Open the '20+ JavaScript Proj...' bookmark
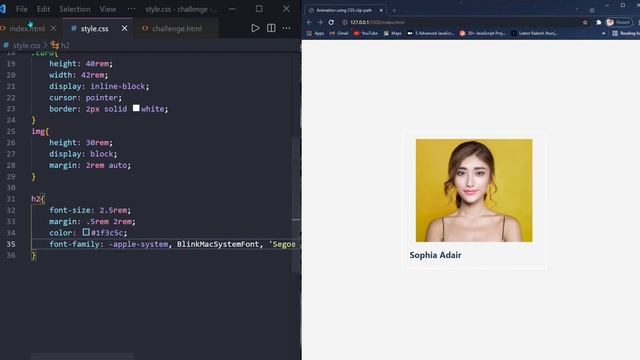The width and height of the screenshot is (640, 360). [x=483, y=33]
